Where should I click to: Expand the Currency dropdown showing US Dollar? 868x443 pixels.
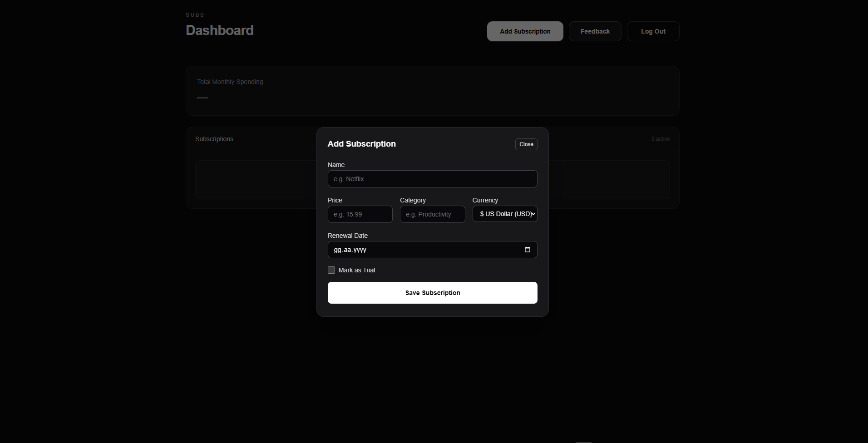tap(504, 214)
